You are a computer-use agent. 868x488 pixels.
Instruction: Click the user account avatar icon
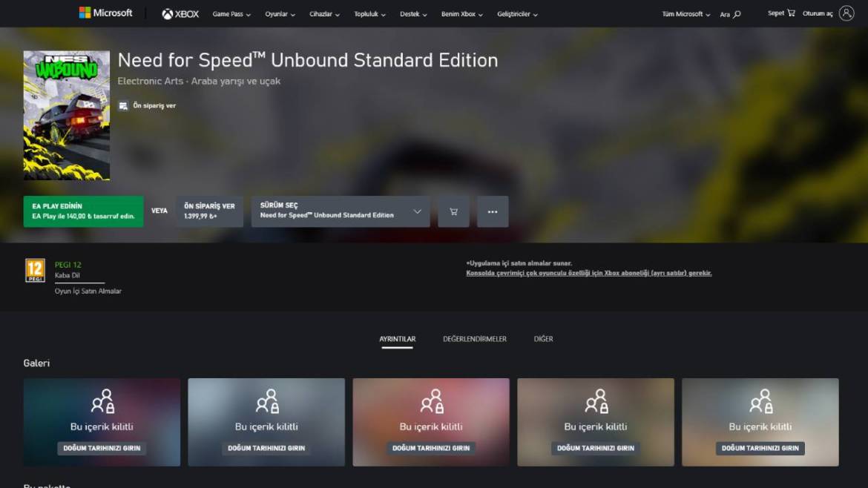[x=846, y=13]
